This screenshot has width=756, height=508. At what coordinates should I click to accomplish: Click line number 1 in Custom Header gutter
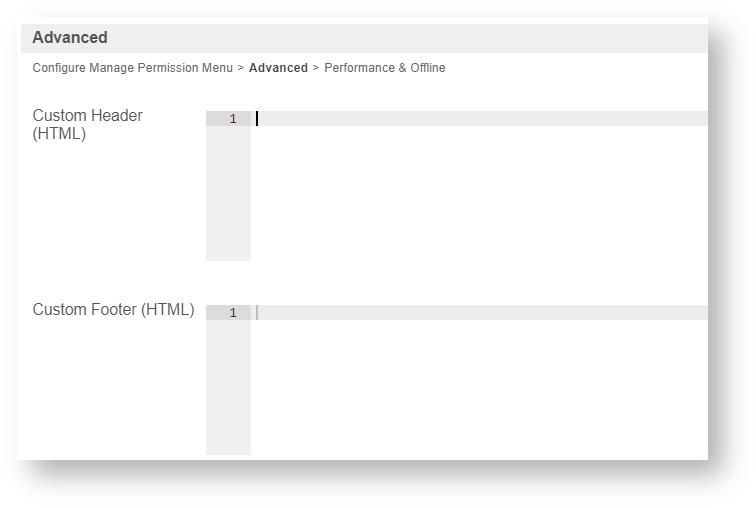coord(232,119)
